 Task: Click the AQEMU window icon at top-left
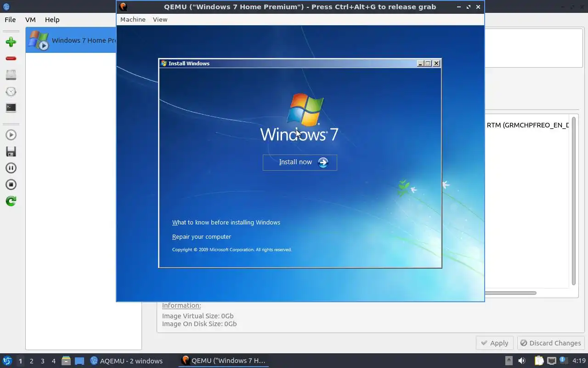pos(6,7)
